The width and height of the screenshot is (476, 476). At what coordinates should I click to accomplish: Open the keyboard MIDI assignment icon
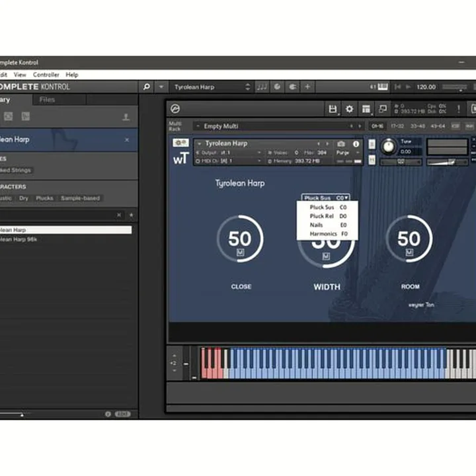tap(383, 87)
